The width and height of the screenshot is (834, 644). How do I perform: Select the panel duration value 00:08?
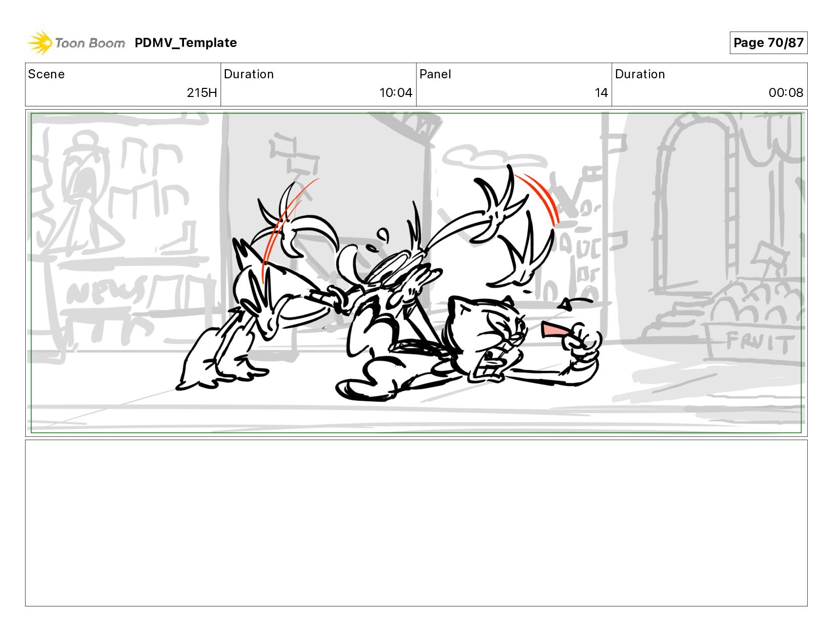(x=786, y=93)
